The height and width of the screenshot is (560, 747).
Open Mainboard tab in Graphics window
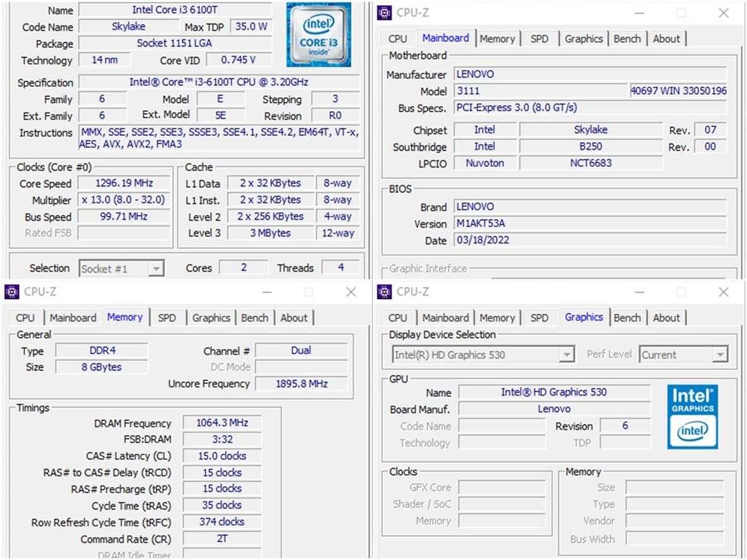(x=445, y=318)
